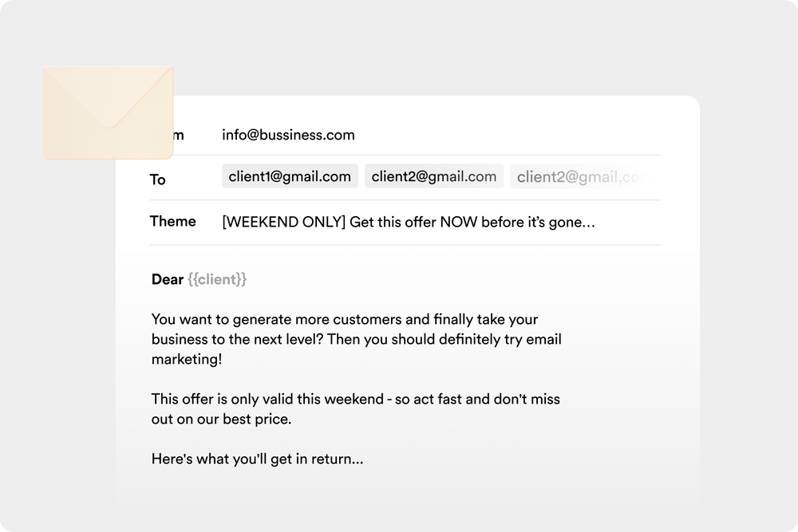The height and width of the screenshot is (532, 798).
Task: Click the word "marketing!" in body
Action: click(187, 360)
